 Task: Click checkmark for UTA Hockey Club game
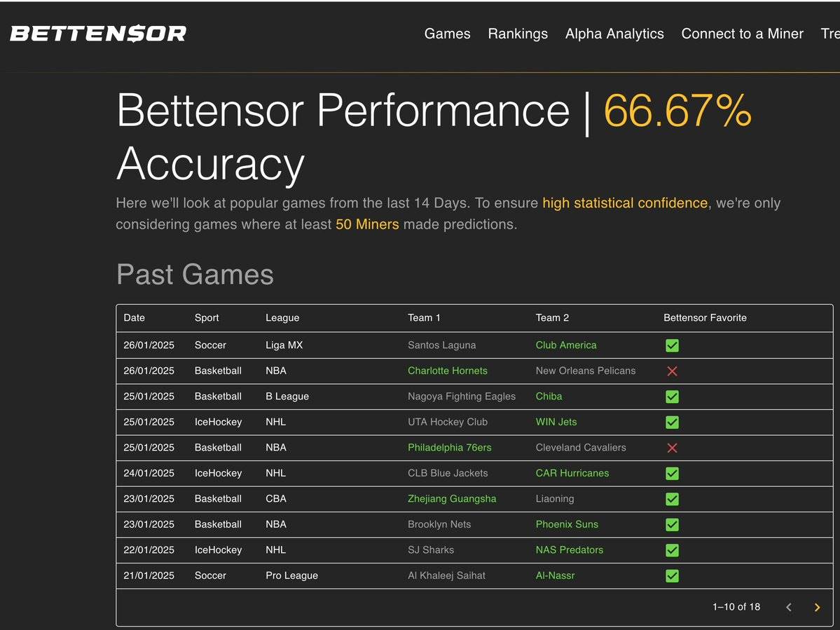672,422
